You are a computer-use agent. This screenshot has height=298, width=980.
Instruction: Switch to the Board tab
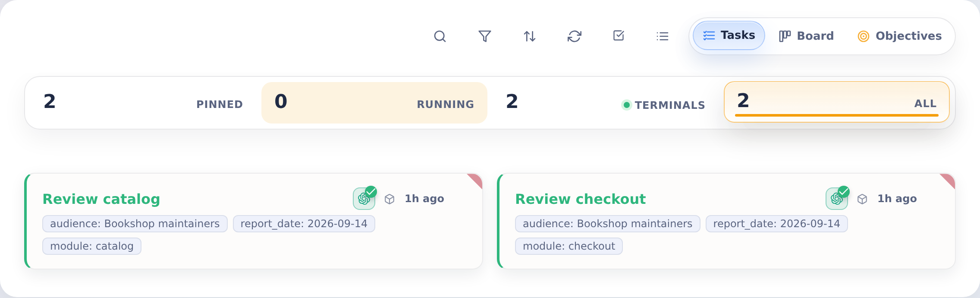[x=806, y=36]
